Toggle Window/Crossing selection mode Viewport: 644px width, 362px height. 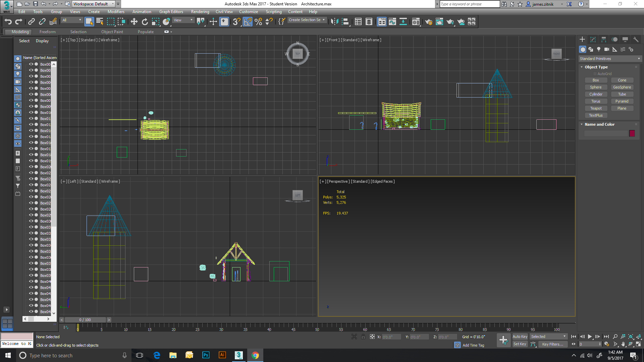pos(121,22)
